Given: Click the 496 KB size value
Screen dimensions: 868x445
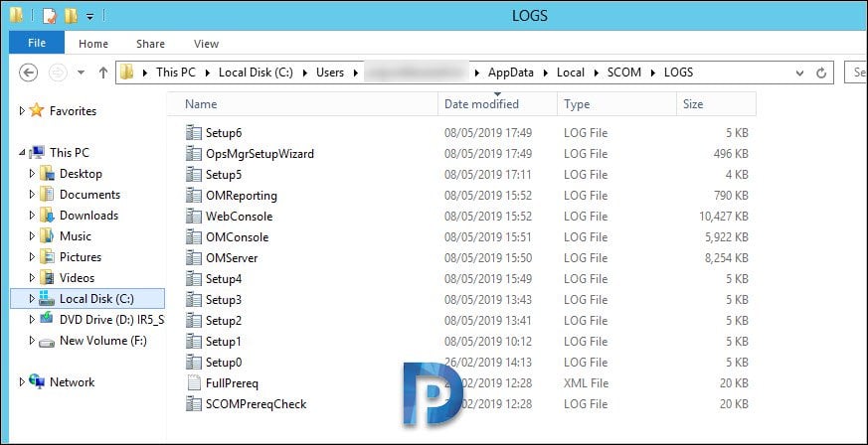Looking at the screenshot, I should pyautogui.click(x=731, y=154).
